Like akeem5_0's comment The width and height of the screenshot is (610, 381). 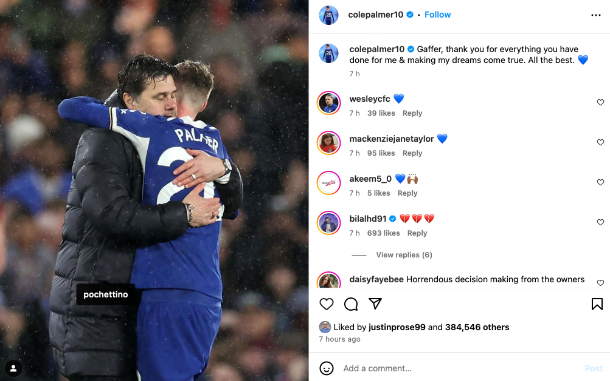point(600,182)
